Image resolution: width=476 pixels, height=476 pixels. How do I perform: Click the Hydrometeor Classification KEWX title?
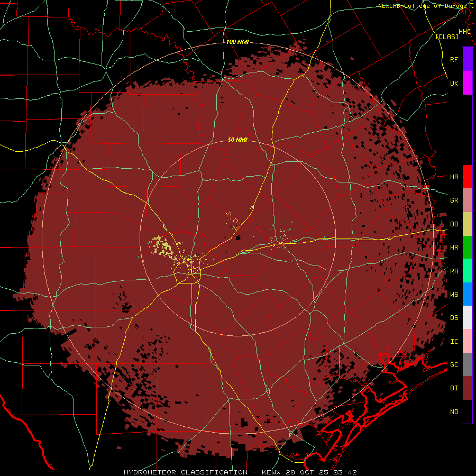click(240, 472)
